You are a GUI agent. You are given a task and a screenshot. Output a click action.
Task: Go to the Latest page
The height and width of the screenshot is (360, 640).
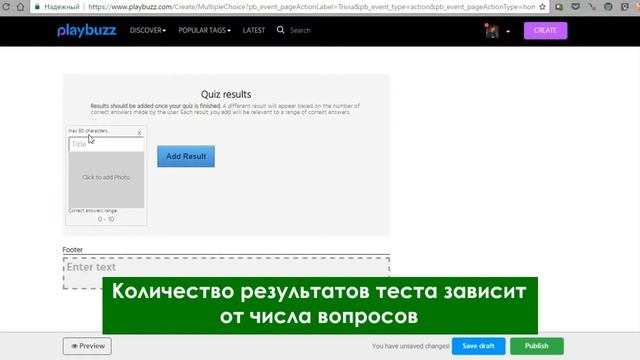tap(254, 30)
